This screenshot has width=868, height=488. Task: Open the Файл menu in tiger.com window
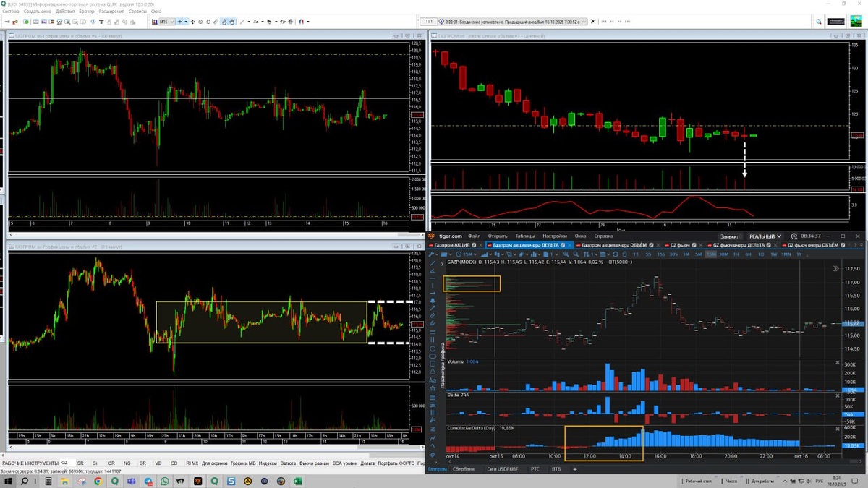click(475, 236)
